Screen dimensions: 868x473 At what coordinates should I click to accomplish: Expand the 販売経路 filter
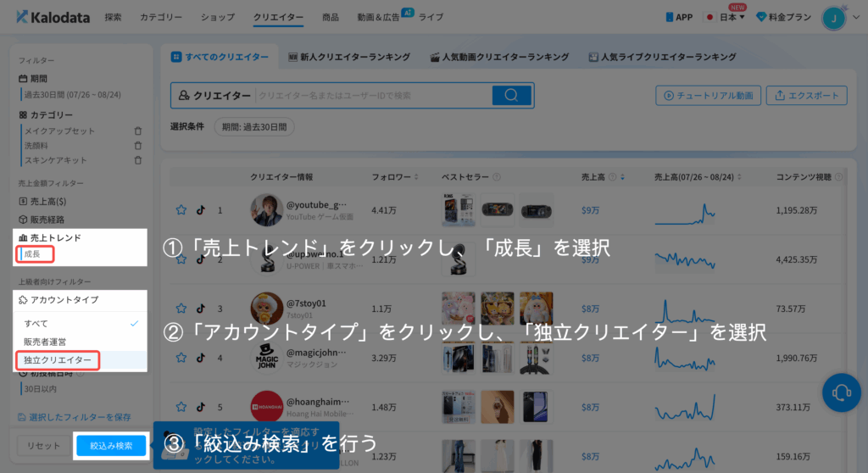coord(42,220)
